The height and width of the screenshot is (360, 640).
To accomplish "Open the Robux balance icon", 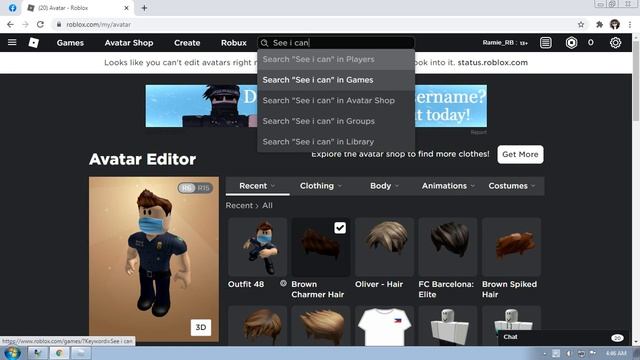I will click(x=571, y=42).
